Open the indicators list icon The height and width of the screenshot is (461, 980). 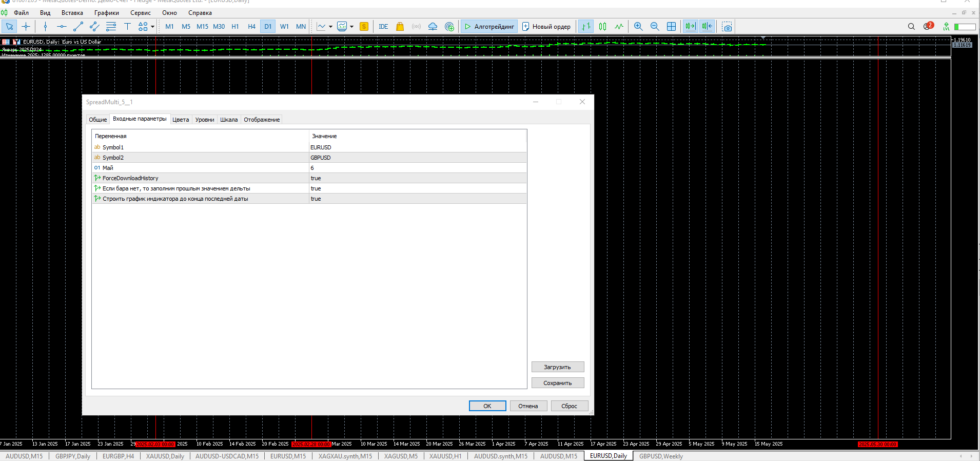click(342, 27)
